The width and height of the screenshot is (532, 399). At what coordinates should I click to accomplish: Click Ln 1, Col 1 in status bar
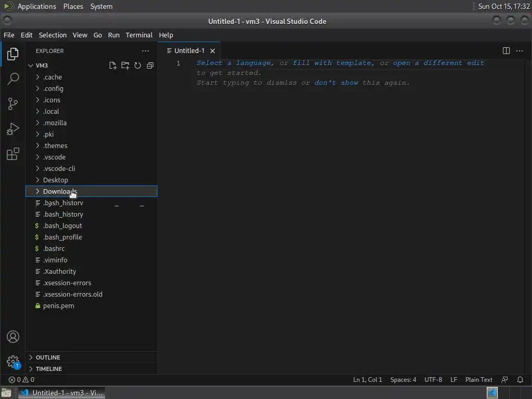[367, 380]
